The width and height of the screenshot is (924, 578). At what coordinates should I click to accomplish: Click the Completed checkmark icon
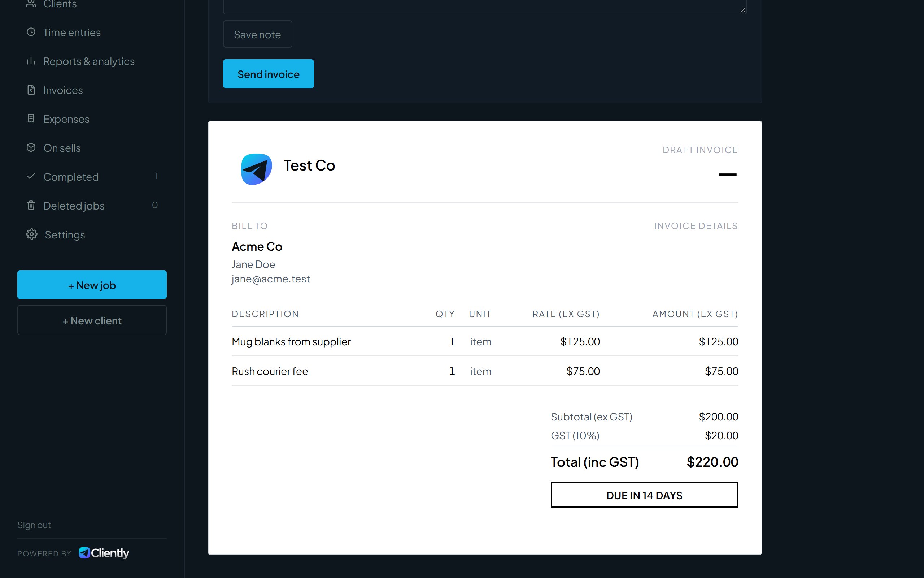click(31, 176)
